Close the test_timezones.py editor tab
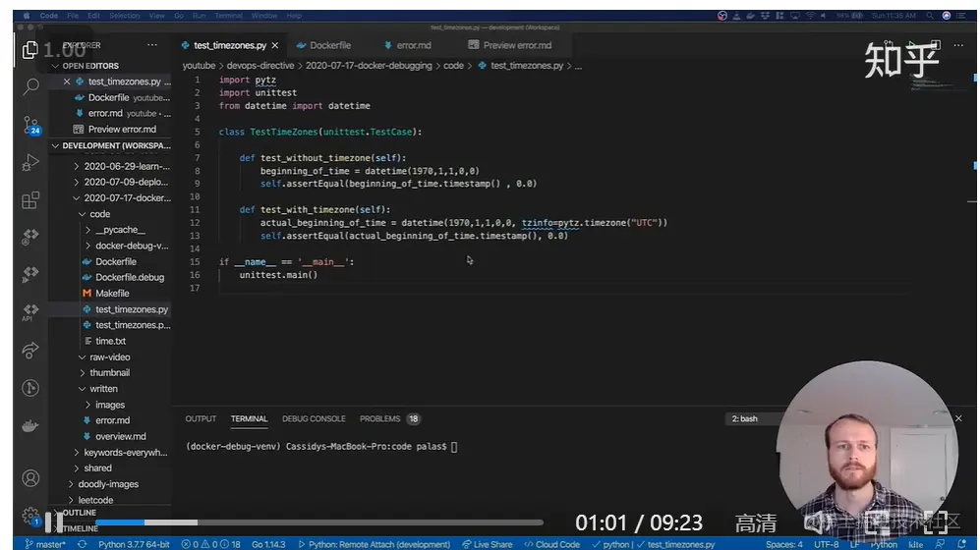This screenshot has height=550, width=980. (x=275, y=45)
